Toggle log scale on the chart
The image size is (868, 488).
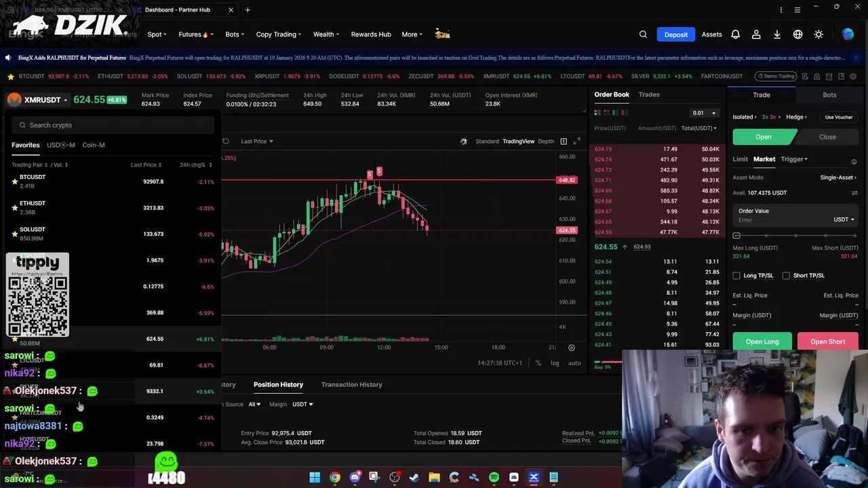tap(555, 363)
